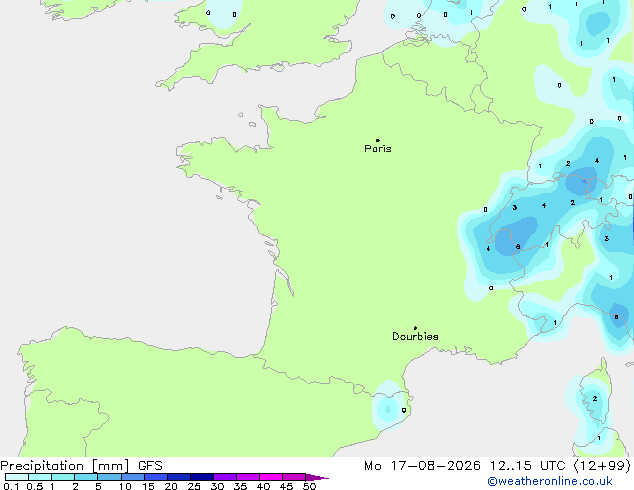
Task: Click the '12..15 UTC' time text
Action: coord(527,466)
